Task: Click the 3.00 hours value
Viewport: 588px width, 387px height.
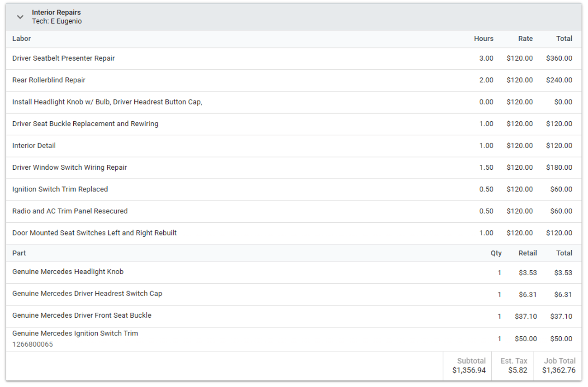Action: 486,58
